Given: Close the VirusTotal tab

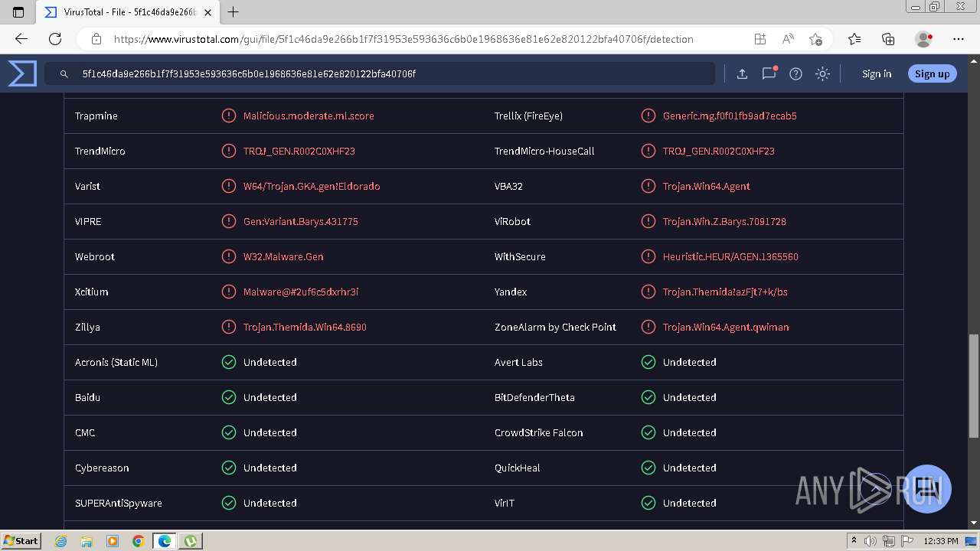Looking at the screenshot, I should [208, 12].
